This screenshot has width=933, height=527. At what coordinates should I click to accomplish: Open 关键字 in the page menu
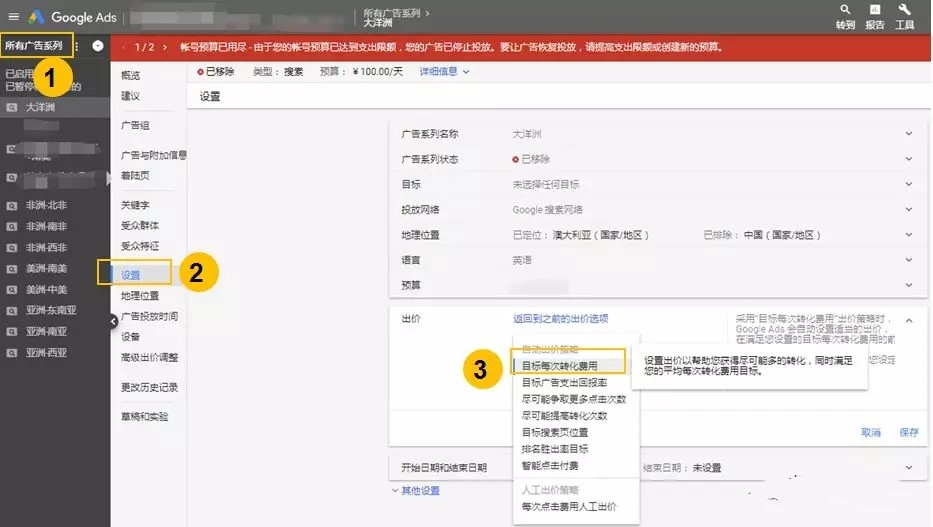pos(135,205)
